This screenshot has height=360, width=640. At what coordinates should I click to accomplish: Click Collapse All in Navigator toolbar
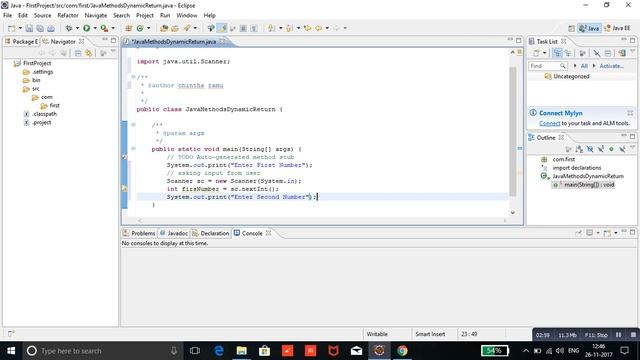click(x=78, y=53)
